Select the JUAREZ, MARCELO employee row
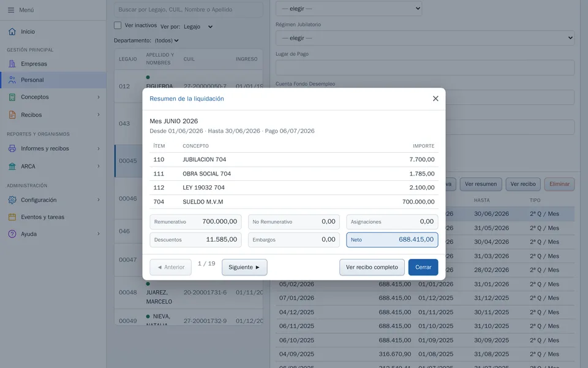Screen dimensions: 588x368 189,293
